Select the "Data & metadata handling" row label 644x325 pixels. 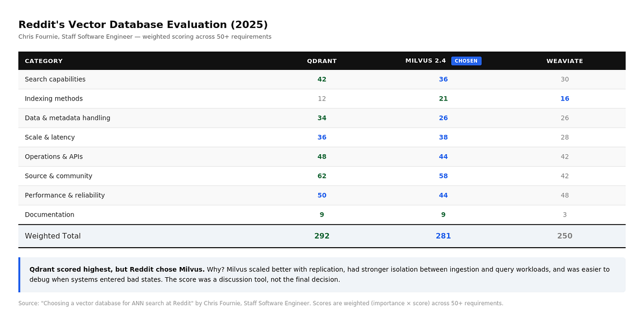(68, 118)
